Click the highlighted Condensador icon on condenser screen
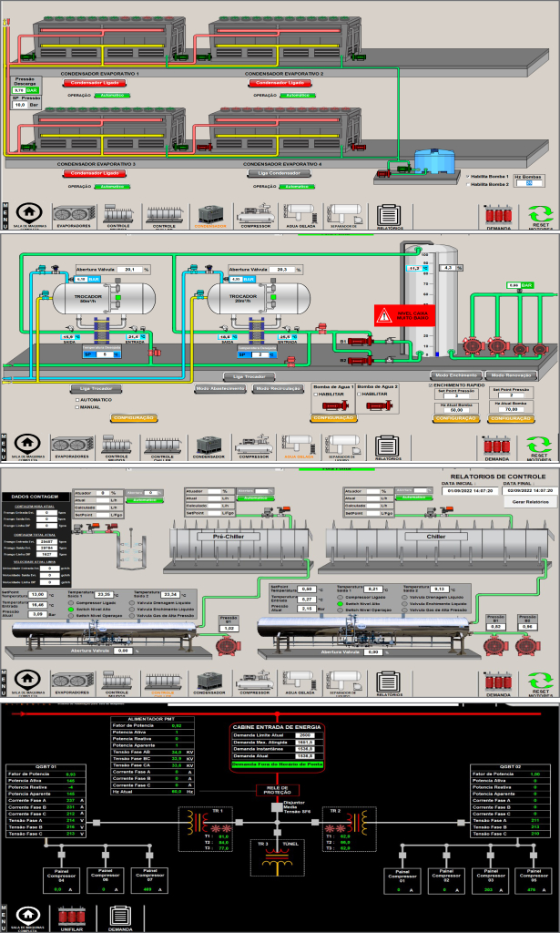Screen dimensions: 560x933 [x=209, y=215]
